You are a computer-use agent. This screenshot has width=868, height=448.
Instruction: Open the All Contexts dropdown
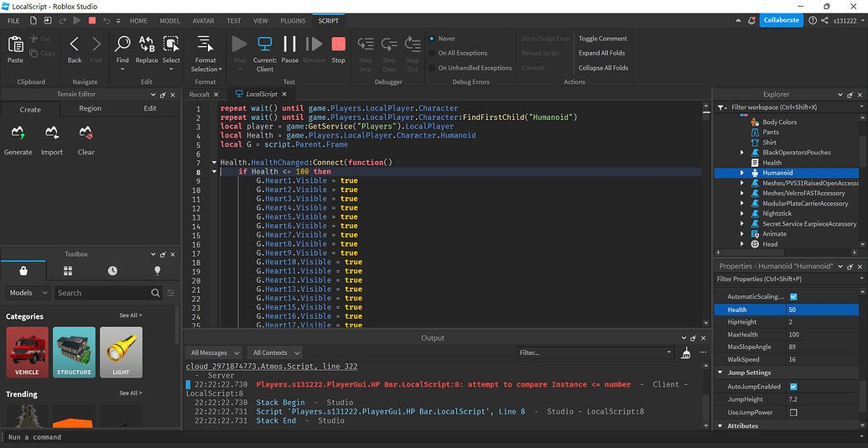274,352
